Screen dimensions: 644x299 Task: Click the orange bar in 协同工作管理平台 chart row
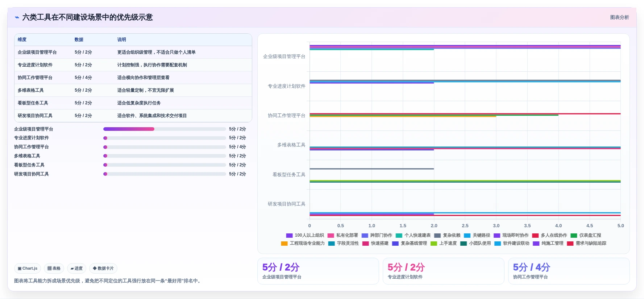[x=403, y=116]
